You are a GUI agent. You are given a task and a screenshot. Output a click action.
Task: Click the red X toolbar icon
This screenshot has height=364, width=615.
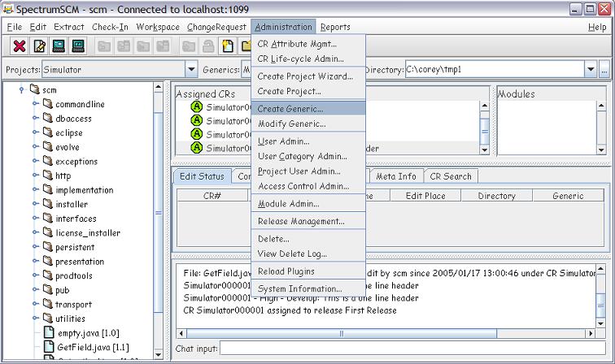pos(20,45)
